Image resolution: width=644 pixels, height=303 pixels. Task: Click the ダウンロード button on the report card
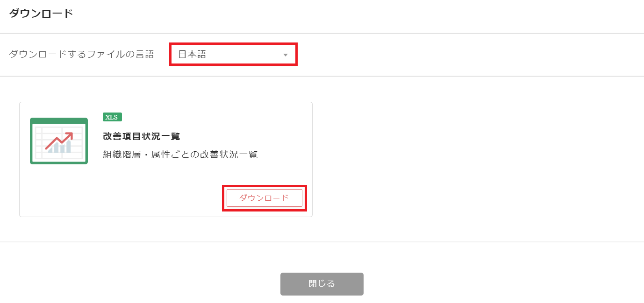click(265, 197)
